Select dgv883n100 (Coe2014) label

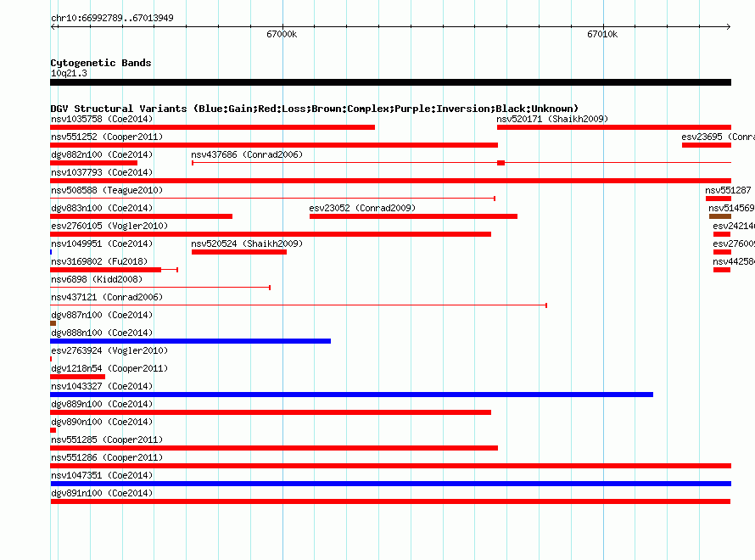click(x=102, y=208)
